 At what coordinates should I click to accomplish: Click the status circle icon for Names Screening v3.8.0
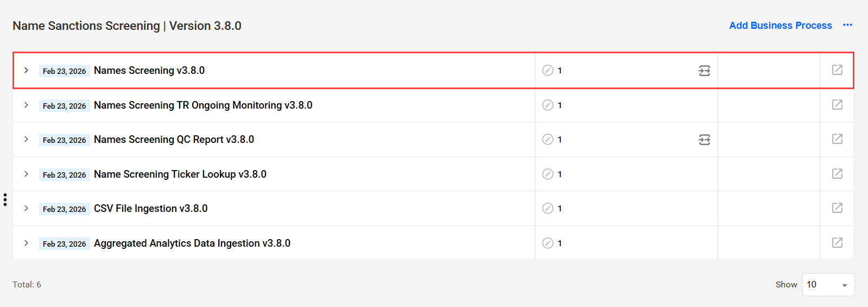pos(548,70)
